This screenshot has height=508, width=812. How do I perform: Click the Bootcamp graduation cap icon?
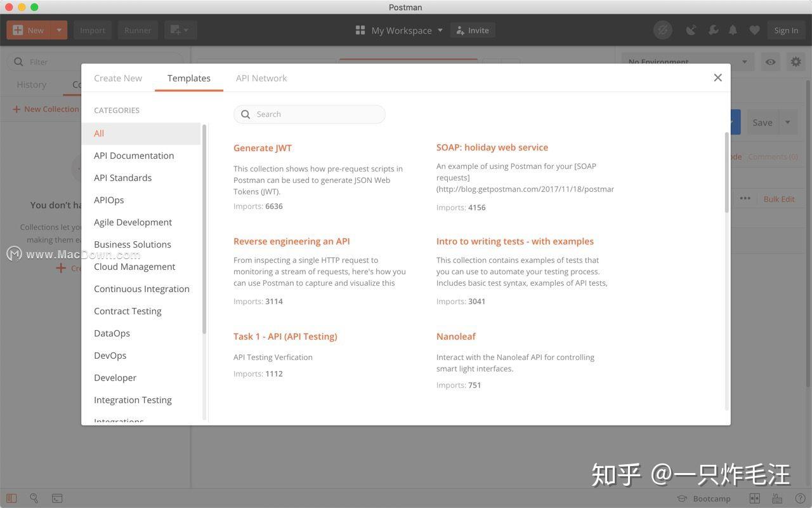(682, 498)
